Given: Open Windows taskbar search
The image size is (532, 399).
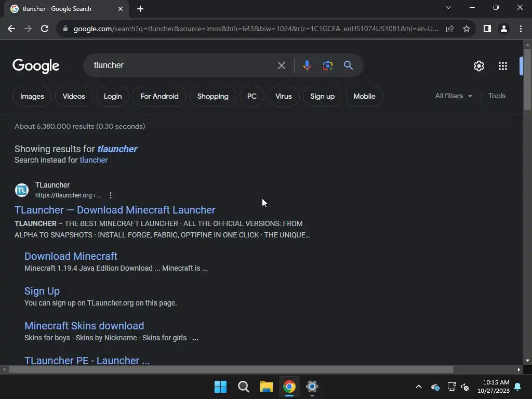Looking at the screenshot, I should coord(244,387).
